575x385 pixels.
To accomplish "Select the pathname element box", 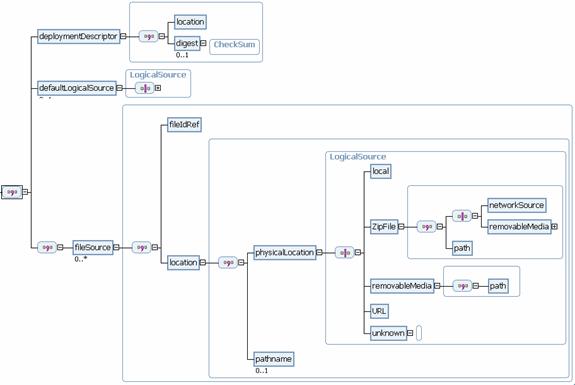I will click(x=274, y=359).
